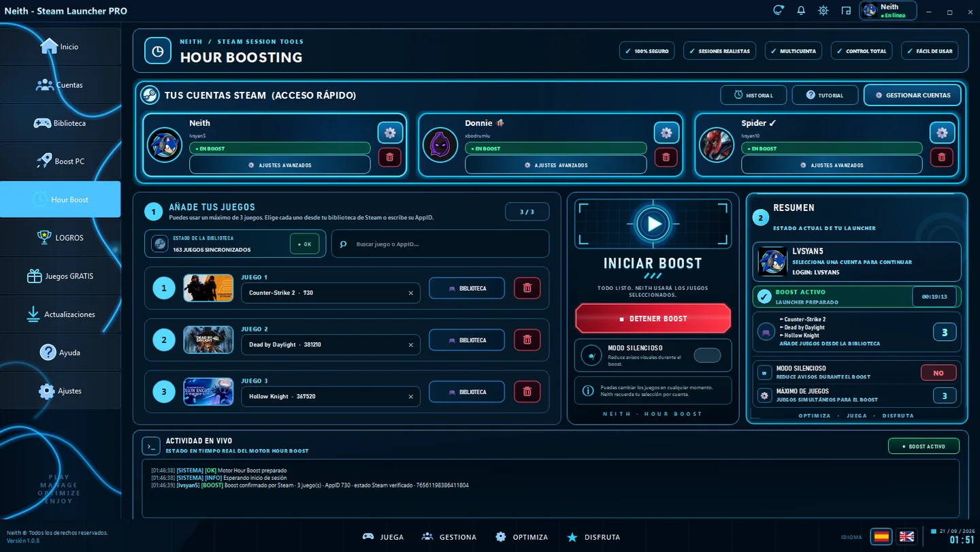980x552 pixels.
Task: Click the SESIONES REALISTAS badge
Action: click(719, 51)
